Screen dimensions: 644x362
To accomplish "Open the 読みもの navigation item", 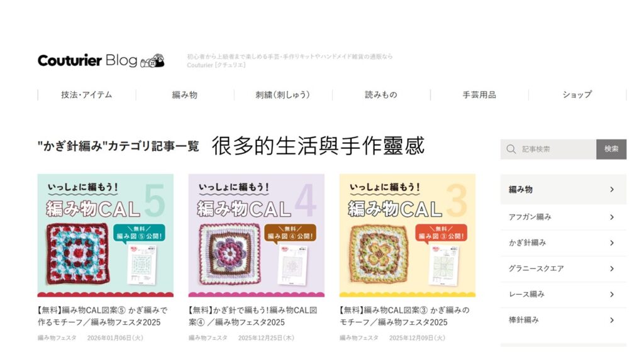I will click(x=381, y=95).
